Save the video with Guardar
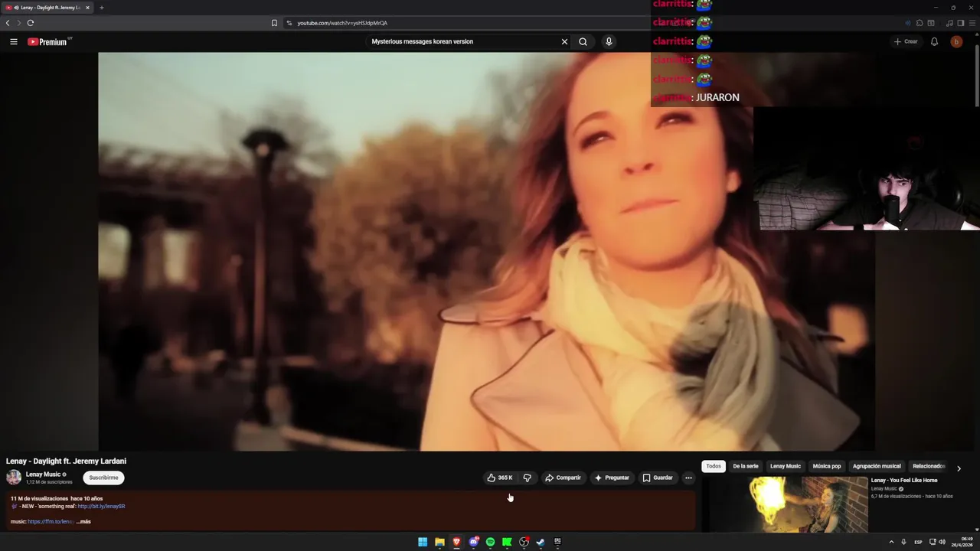This screenshot has width=980, height=551. coord(658,478)
